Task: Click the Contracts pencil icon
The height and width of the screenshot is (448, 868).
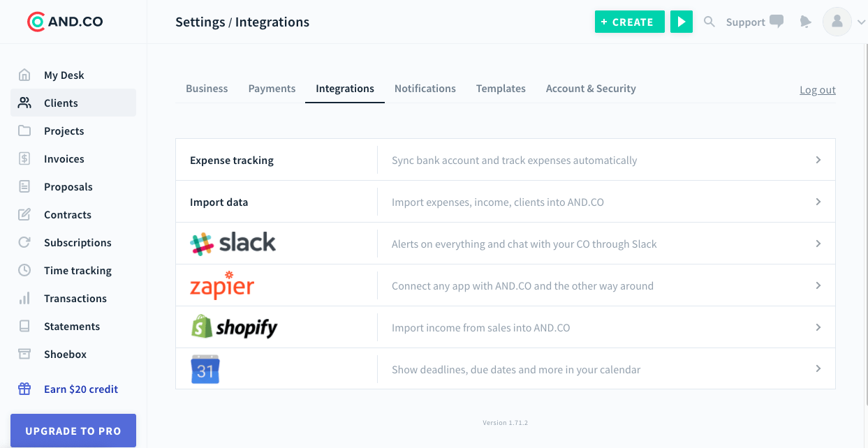Action: click(24, 214)
